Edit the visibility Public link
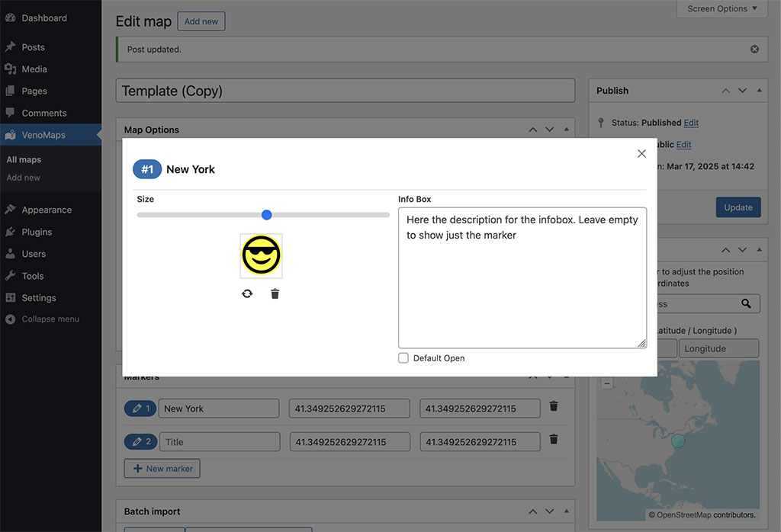Screen dimensions: 781x532 tap(683, 145)
